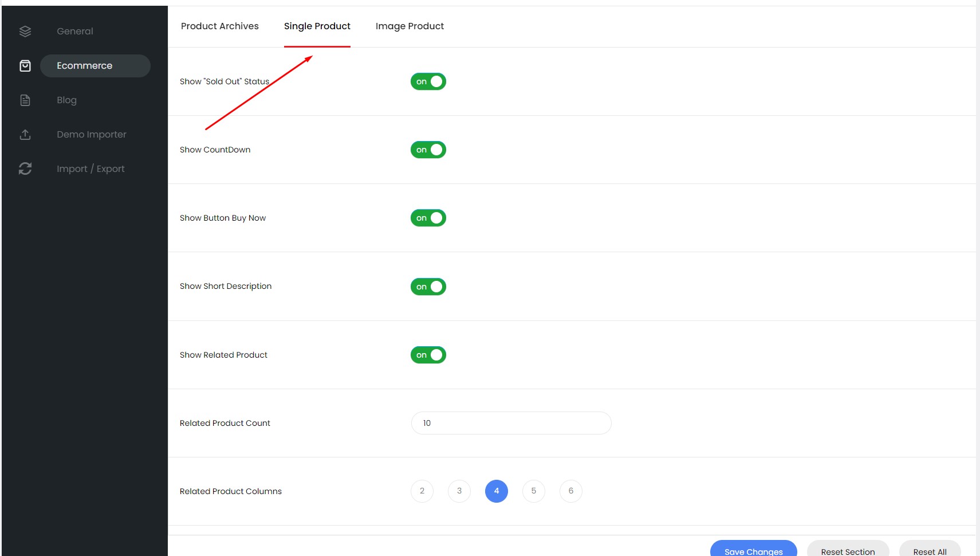Click the Reset Section button
This screenshot has width=980, height=556.
click(848, 550)
